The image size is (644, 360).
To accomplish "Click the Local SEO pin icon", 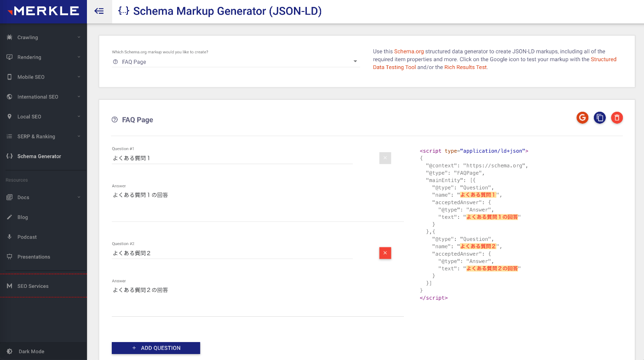I will point(10,116).
